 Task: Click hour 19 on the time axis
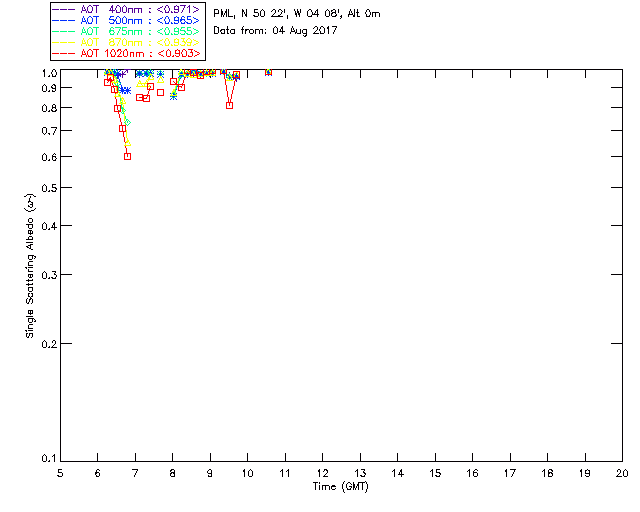pyautogui.click(x=585, y=473)
